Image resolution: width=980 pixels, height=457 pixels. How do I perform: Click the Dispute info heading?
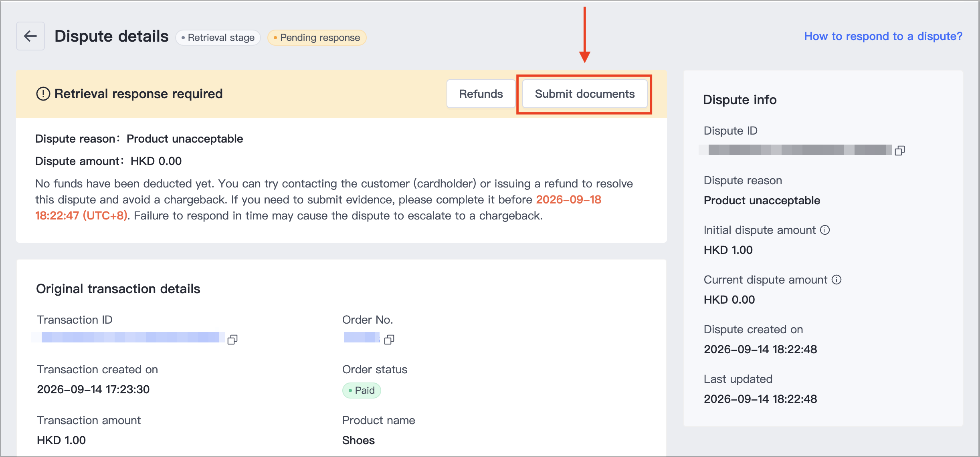tap(740, 100)
